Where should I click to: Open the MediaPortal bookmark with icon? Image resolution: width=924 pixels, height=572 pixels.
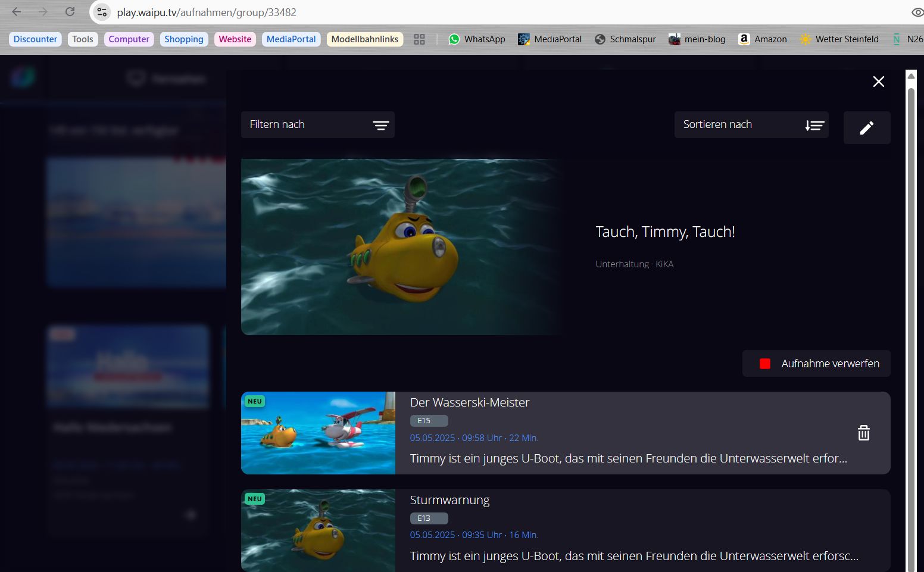tap(550, 39)
